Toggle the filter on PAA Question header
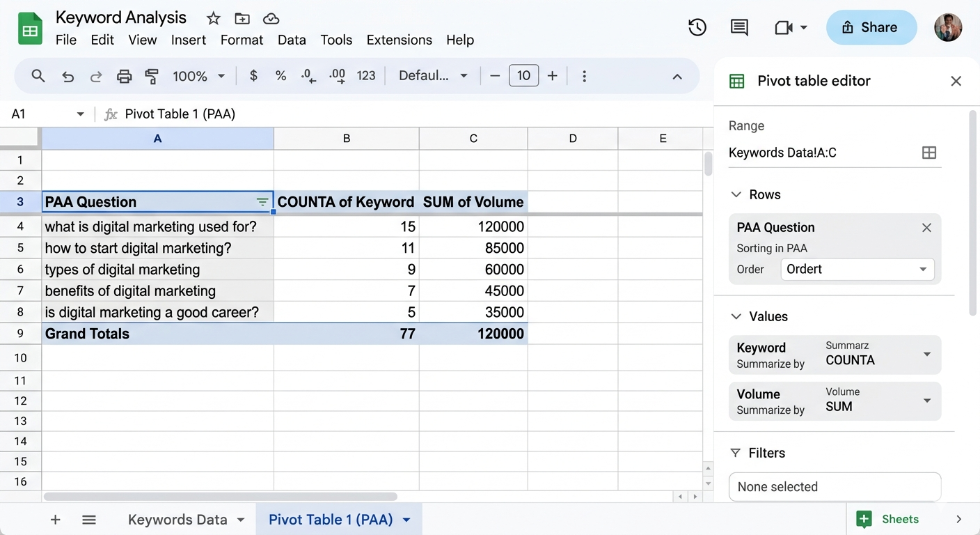This screenshot has height=535, width=980. tap(262, 202)
